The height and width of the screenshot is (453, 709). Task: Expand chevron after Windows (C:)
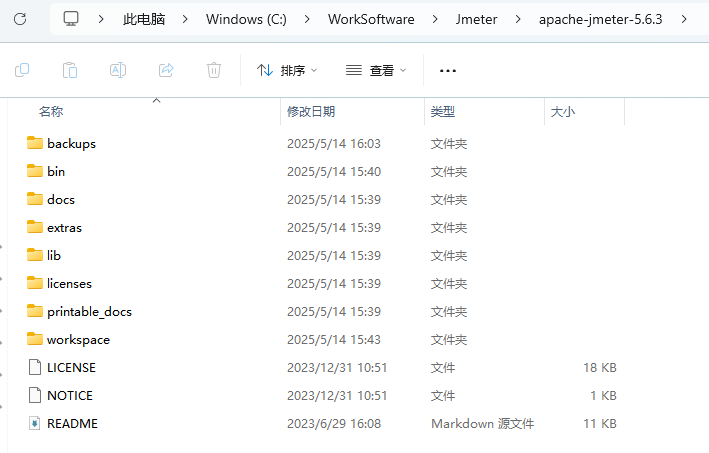coord(307,19)
